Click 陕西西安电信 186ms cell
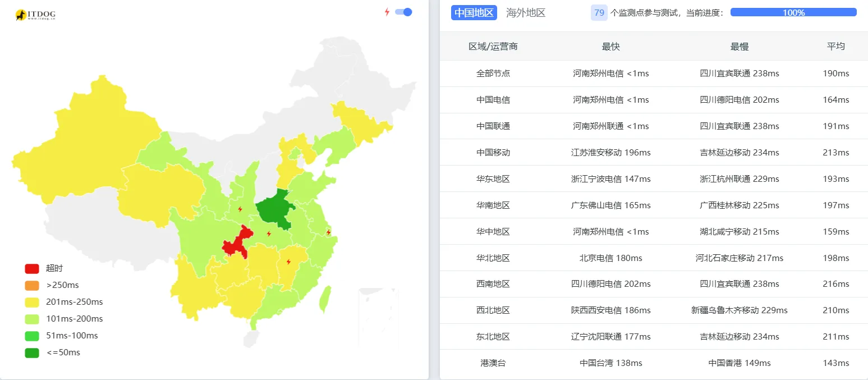Viewport: 868px width, 380px height. tap(610, 310)
